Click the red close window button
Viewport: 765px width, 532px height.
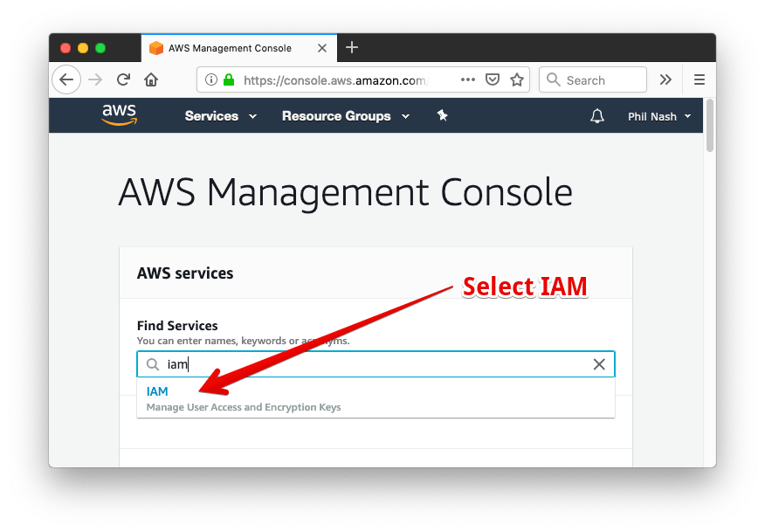65,48
